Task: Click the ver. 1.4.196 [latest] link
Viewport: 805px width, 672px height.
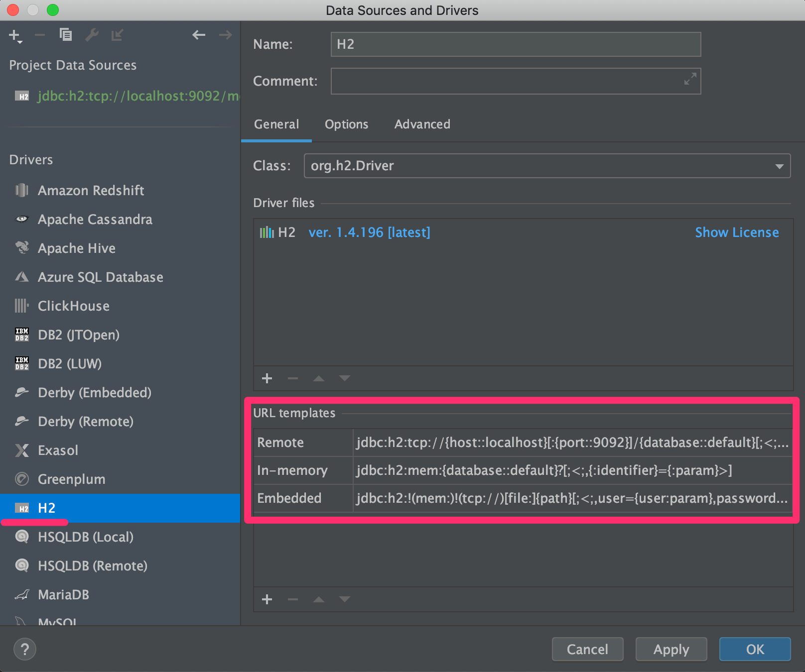Action: [x=369, y=232]
